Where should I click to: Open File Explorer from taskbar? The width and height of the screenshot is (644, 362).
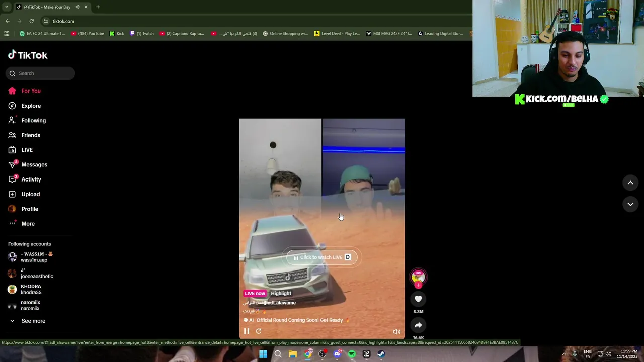[293, 354]
